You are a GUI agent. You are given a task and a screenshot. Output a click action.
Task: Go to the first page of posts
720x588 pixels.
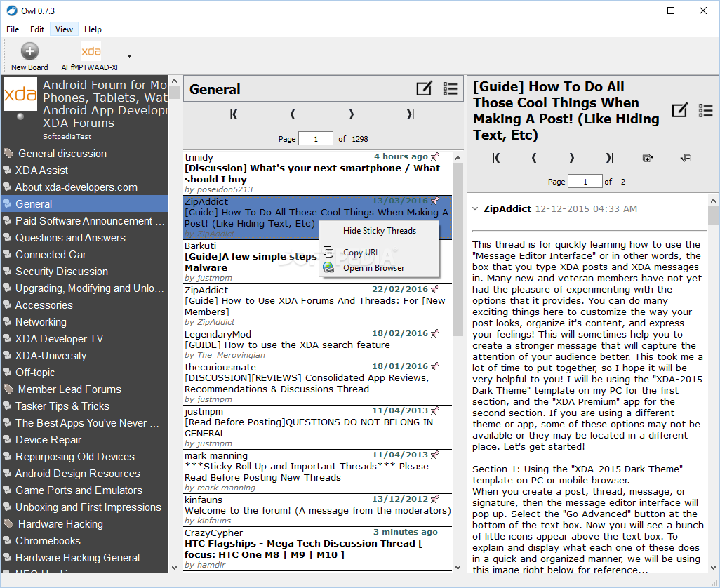tap(496, 158)
